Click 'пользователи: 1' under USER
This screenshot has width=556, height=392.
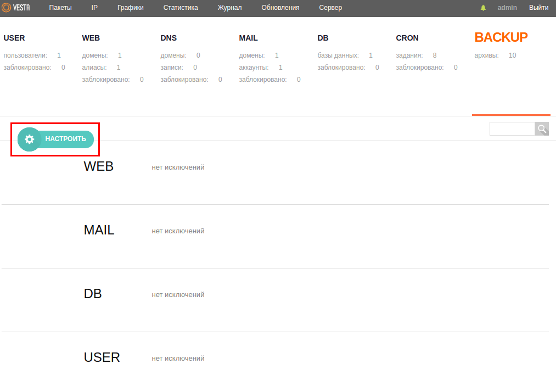click(x=32, y=55)
